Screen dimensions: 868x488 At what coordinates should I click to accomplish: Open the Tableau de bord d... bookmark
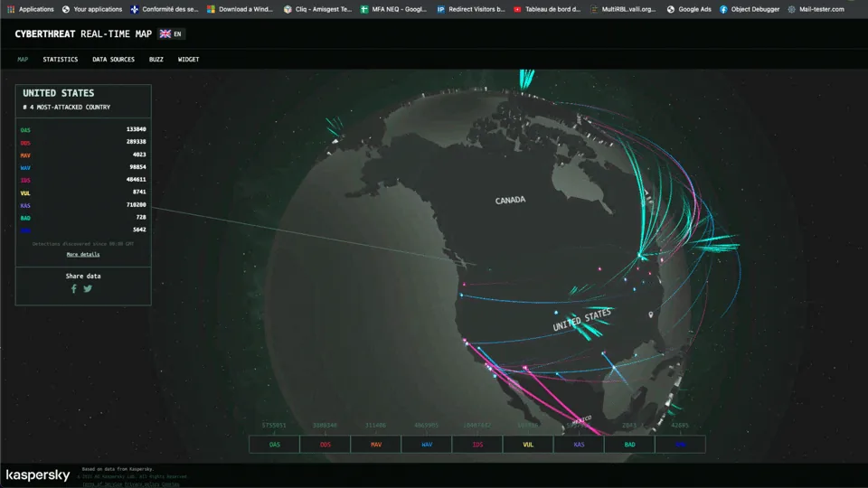(x=548, y=9)
